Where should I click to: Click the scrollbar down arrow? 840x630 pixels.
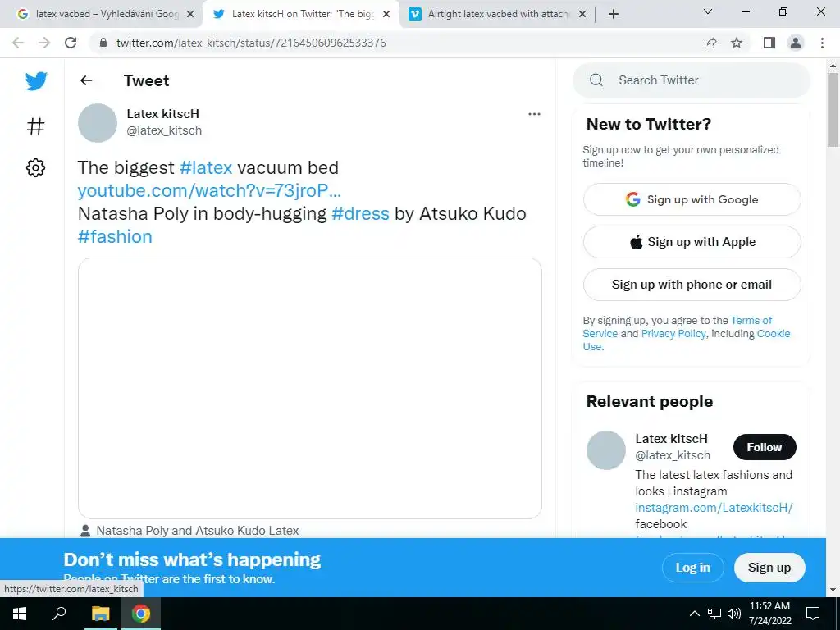(833, 590)
